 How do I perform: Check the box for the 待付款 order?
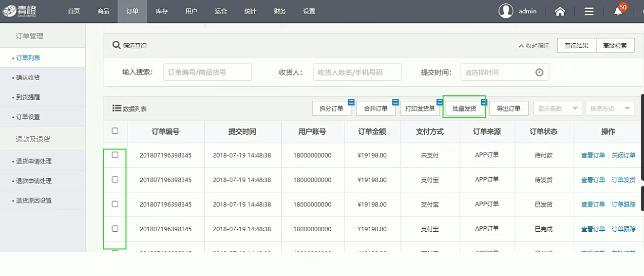[115, 155]
